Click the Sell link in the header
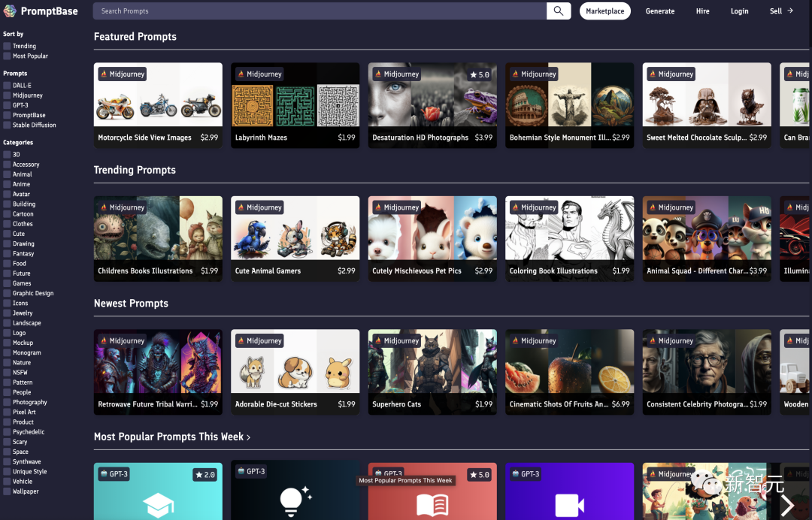 tap(776, 11)
